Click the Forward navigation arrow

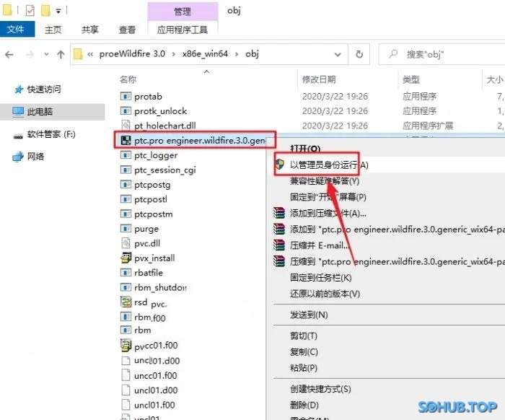pos(30,54)
